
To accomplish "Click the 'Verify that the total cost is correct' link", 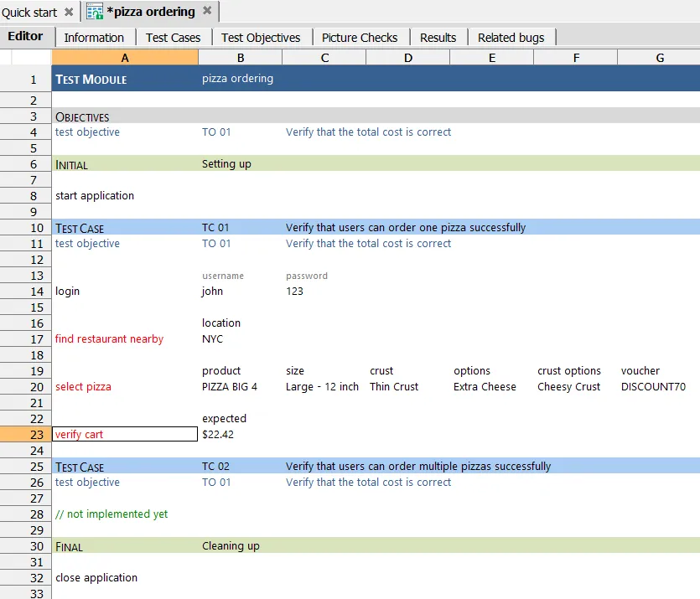I will (369, 132).
